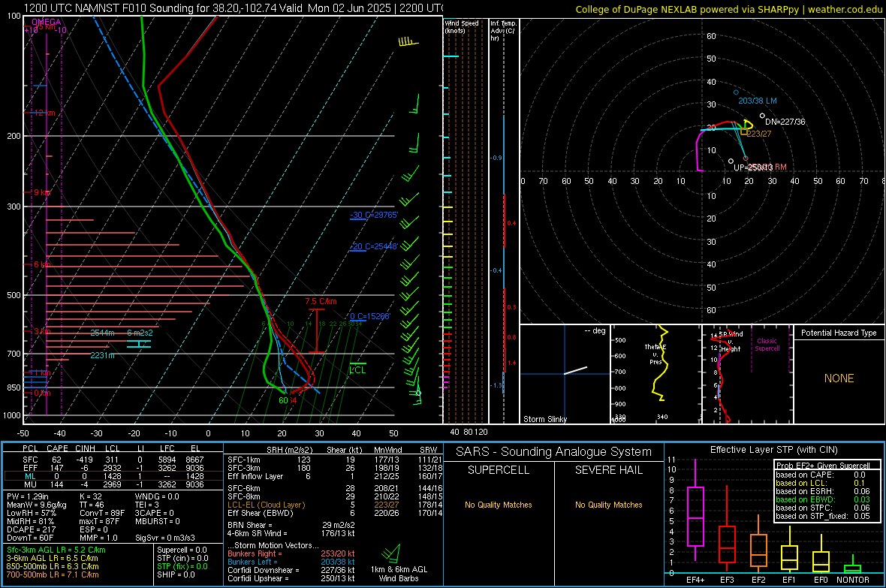Click the NONE hazard type text
This screenshot has width=886, height=588.
click(839, 378)
